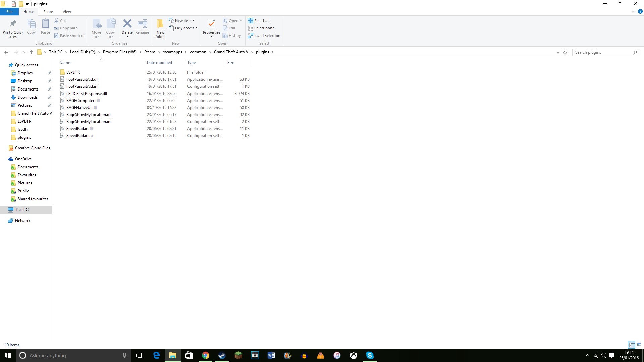Open Steam from the taskbar
The height and width of the screenshot is (362, 644).
tap(222, 355)
